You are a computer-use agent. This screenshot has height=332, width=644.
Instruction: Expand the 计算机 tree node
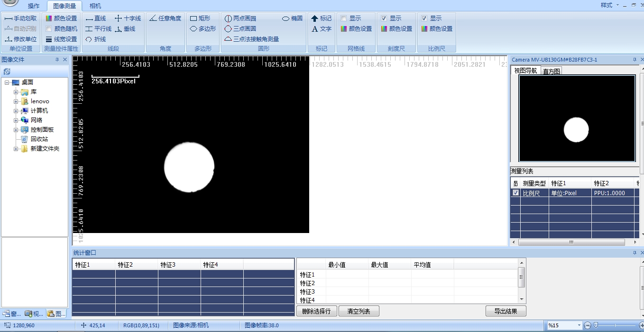(x=16, y=111)
